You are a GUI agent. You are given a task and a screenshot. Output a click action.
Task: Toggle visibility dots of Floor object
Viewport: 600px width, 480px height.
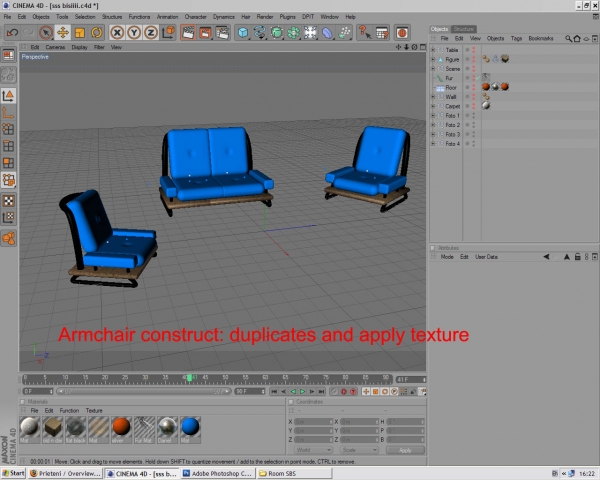point(474,87)
